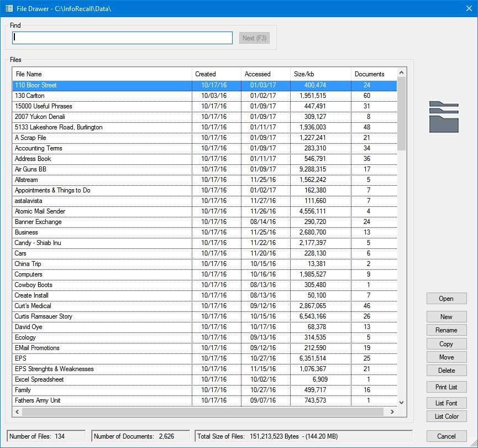
Task: Click the 'Total Size of Files' status field
Action: click(303, 436)
